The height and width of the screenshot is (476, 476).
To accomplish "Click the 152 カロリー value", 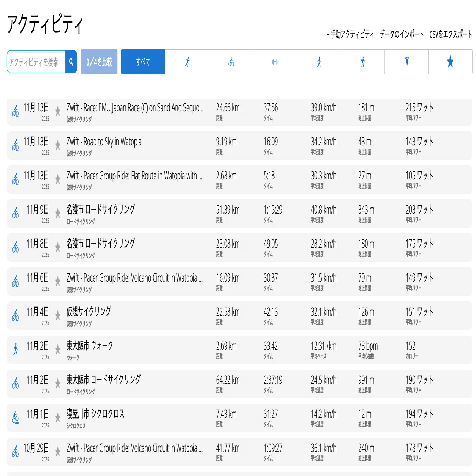I will 410,346.
